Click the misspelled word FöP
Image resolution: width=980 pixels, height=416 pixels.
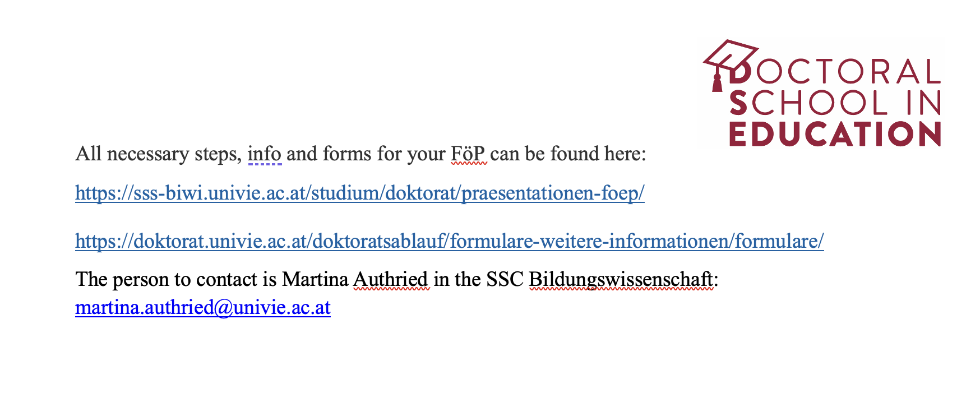pyautogui.click(x=469, y=154)
